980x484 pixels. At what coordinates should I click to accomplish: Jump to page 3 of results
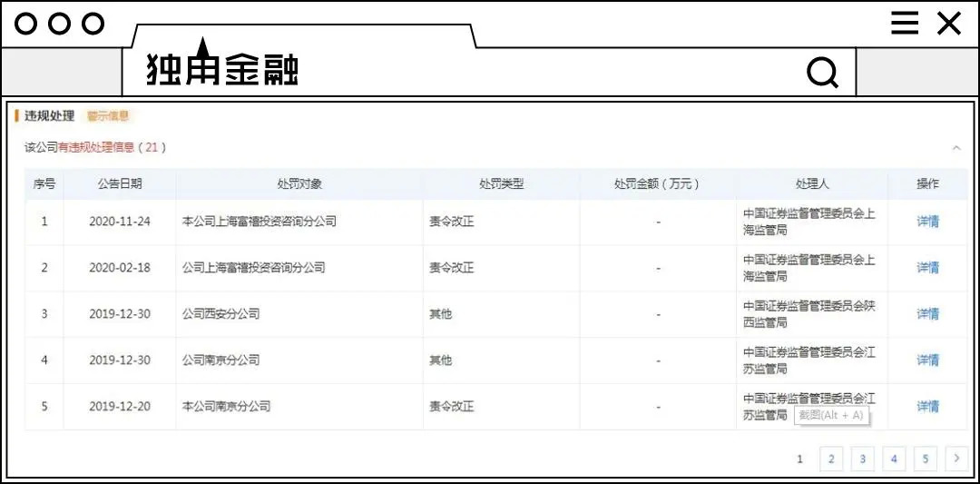click(x=863, y=459)
